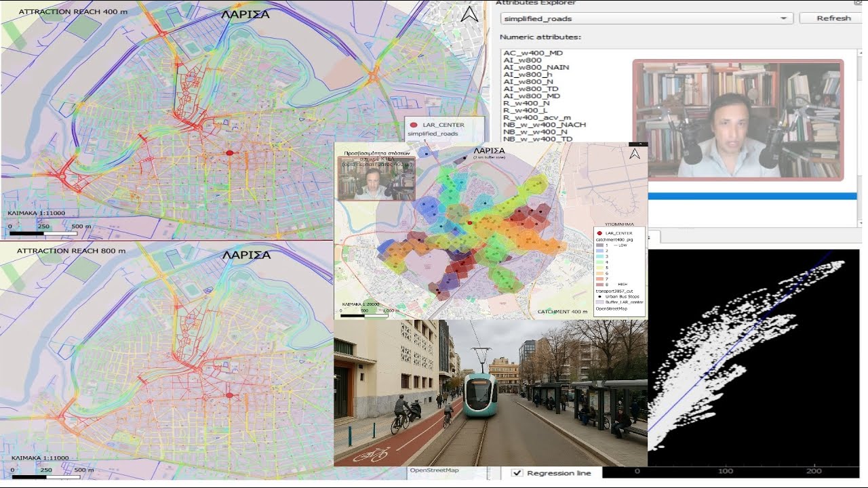The width and height of the screenshot is (868, 488).
Task: Click the CATCHMENT 400 m label
Action: click(562, 312)
